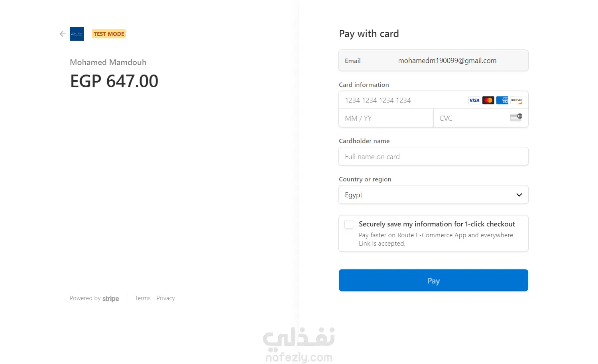Click the Mastercard brand icon
The width and height of the screenshot is (598, 364).
click(488, 100)
